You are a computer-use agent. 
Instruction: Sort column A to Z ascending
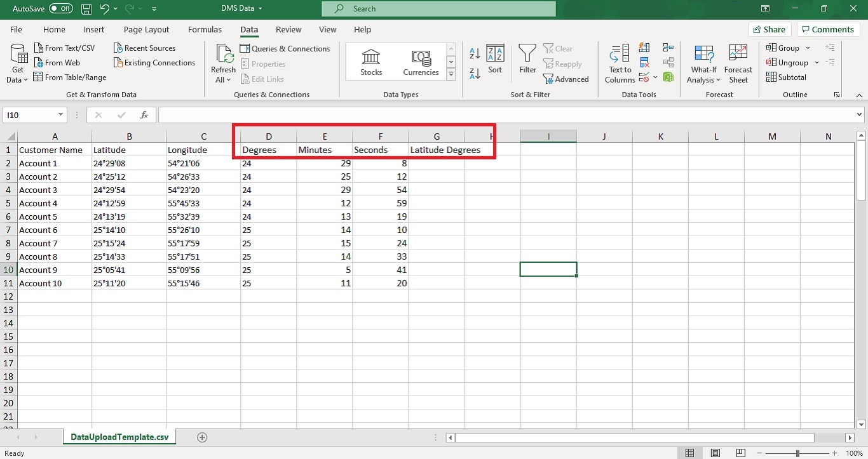tap(475, 55)
